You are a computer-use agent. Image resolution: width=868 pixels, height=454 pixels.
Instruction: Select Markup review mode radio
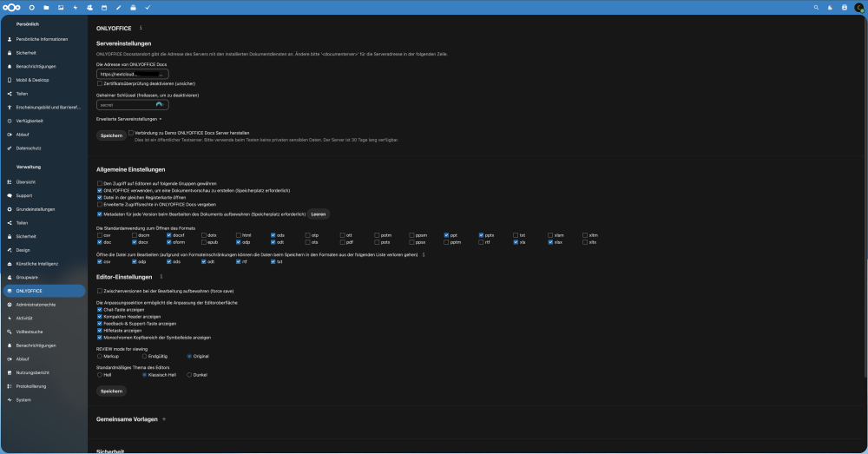[x=100, y=356]
